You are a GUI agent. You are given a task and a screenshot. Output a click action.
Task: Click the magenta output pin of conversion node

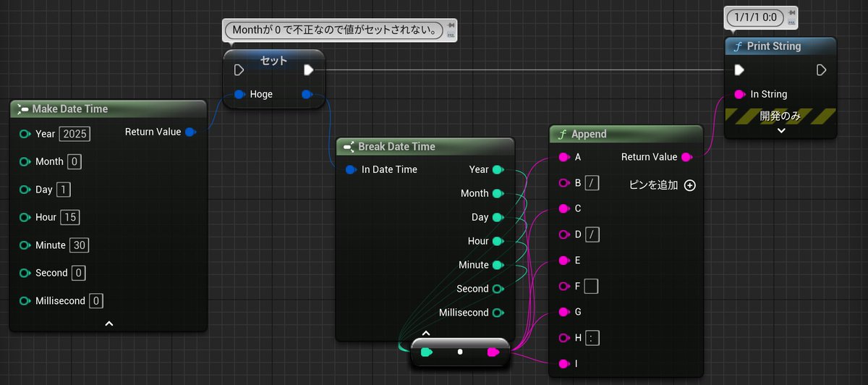[x=493, y=352]
